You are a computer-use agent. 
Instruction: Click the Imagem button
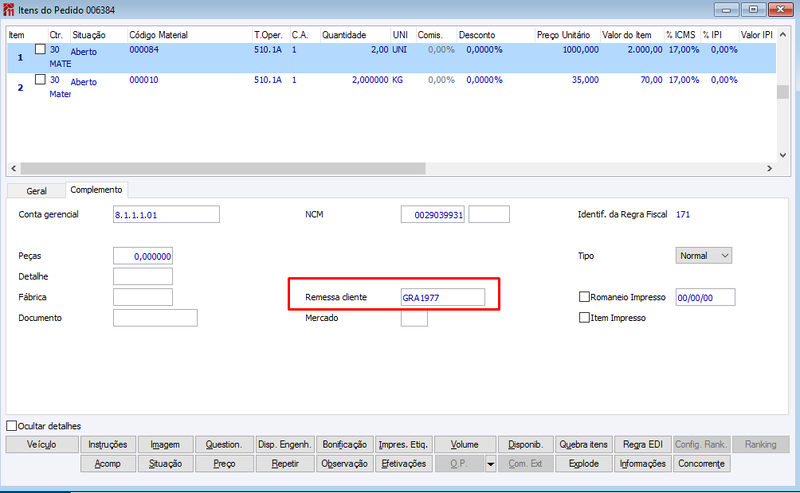[x=165, y=445]
